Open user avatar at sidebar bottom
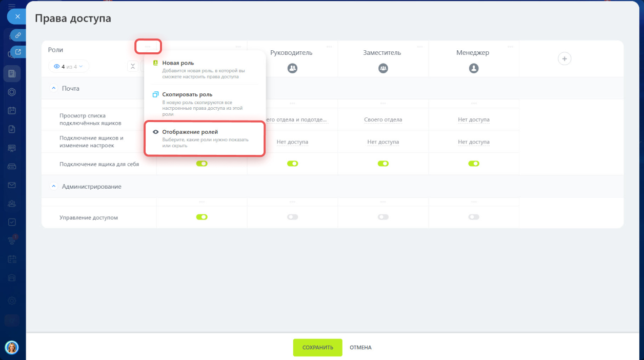 point(12,347)
